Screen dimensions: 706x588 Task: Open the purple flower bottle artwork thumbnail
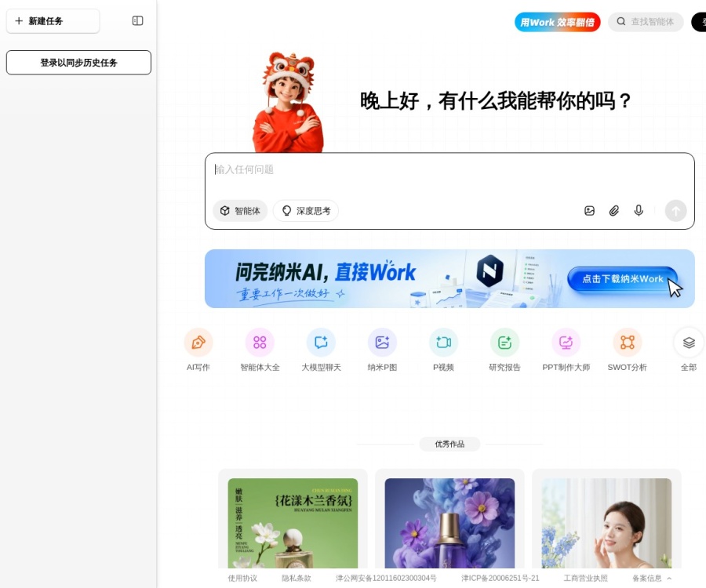point(449,523)
